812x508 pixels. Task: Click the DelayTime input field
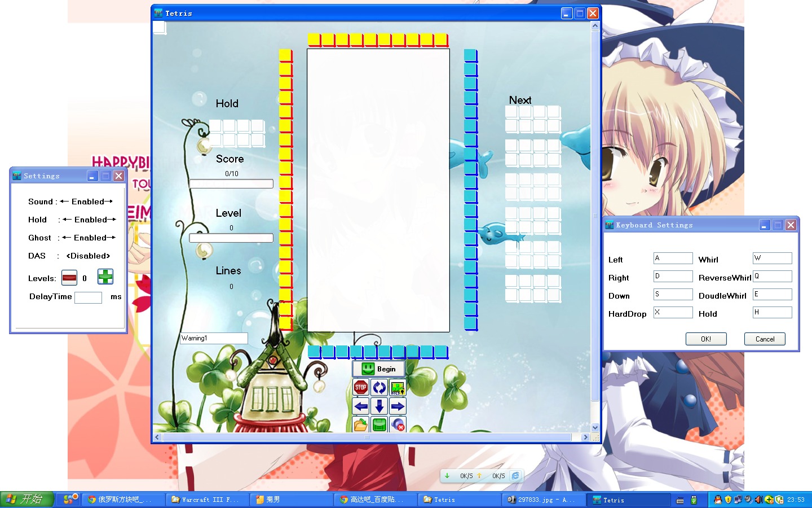tap(88, 297)
